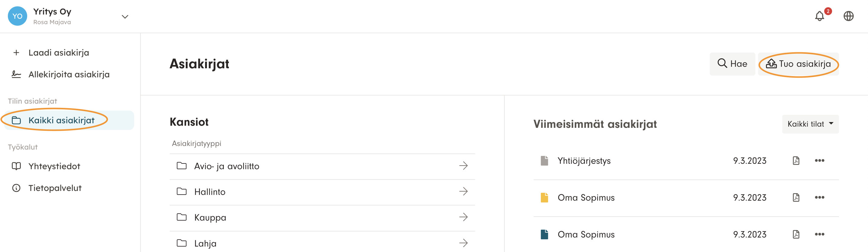
Task: Open Tietopalvelut from the sidebar
Action: (x=55, y=188)
